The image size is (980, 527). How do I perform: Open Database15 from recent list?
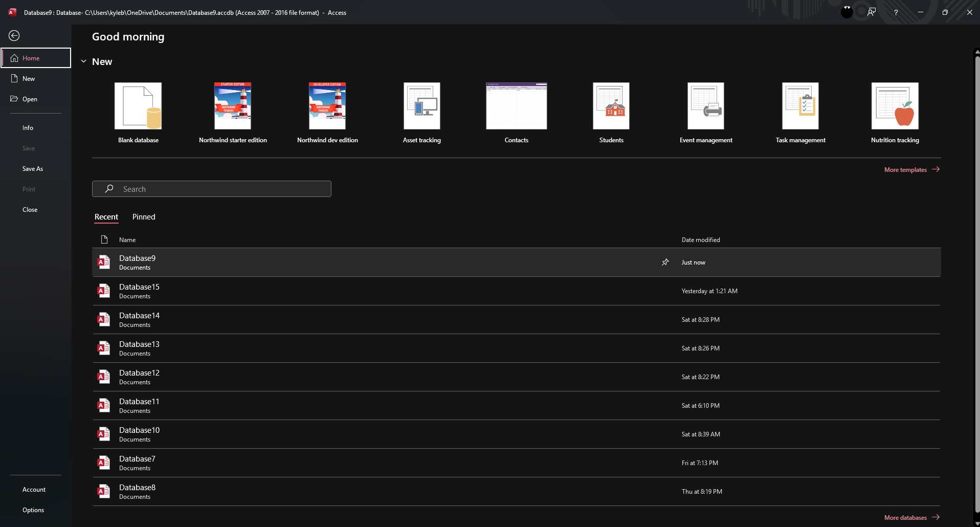click(139, 291)
